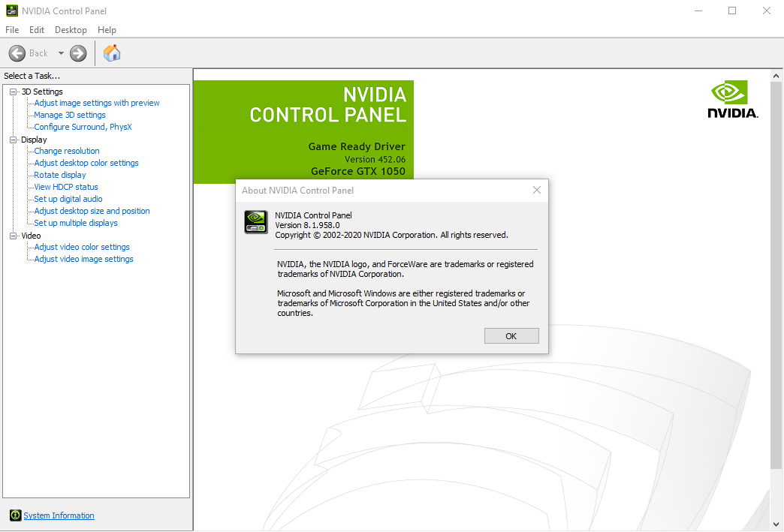Image resolution: width=784 pixels, height=532 pixels.
Task: Click the Version 452.06 driver text
Action: (x=375, y=159)
